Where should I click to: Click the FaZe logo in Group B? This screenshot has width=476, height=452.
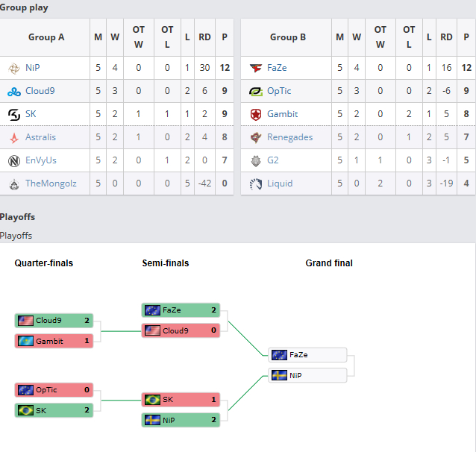click(256, 68)
